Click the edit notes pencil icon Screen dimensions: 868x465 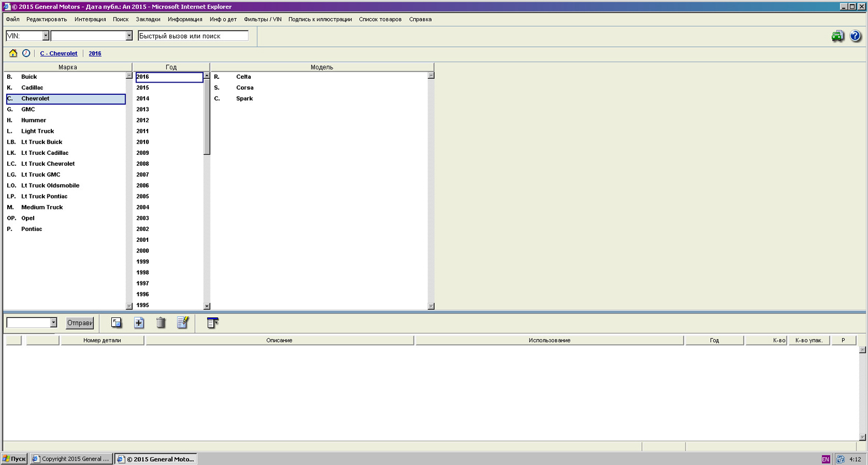(x=183, y=323)
